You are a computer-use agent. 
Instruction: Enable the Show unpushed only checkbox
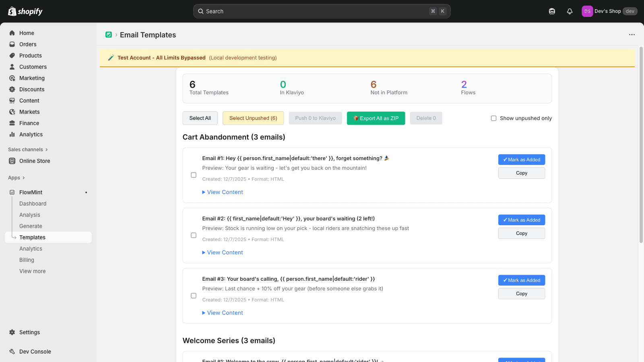tap(493, 118)
